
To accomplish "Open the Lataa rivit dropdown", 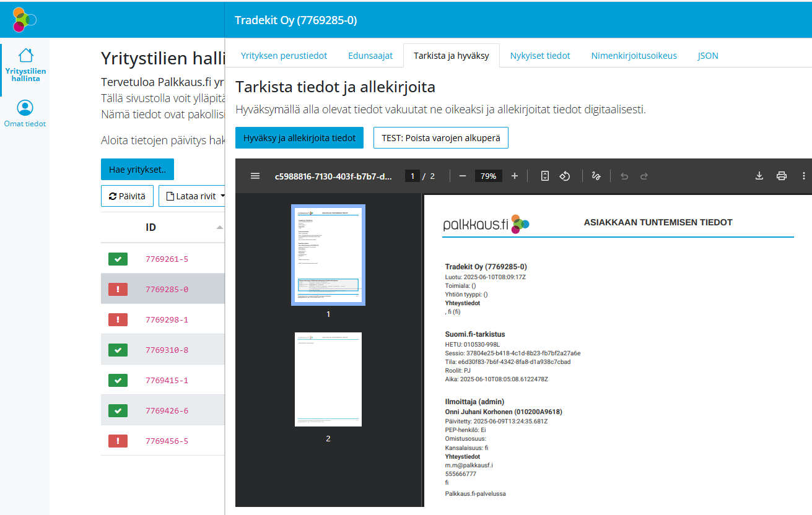I will [192, 196].
